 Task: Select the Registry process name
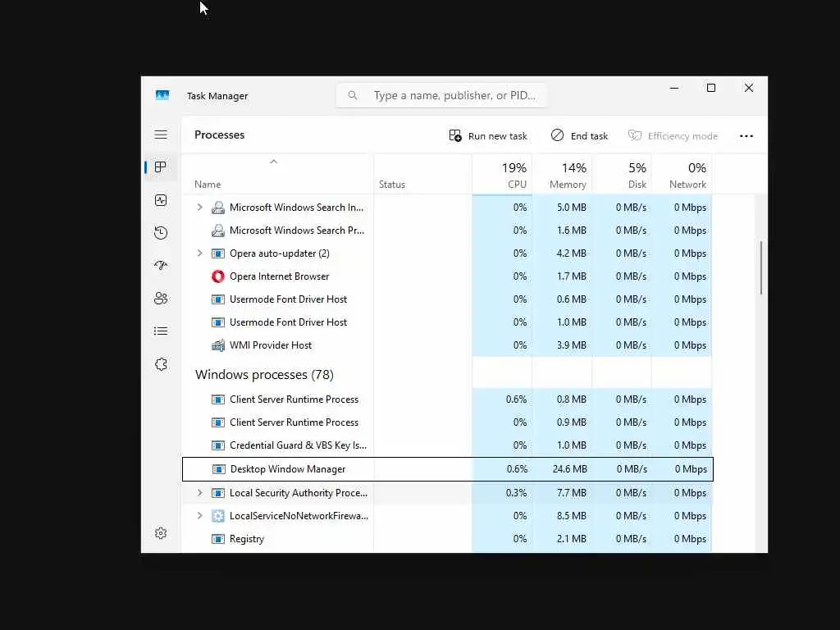pyautogui.click(x=247, y=539)
